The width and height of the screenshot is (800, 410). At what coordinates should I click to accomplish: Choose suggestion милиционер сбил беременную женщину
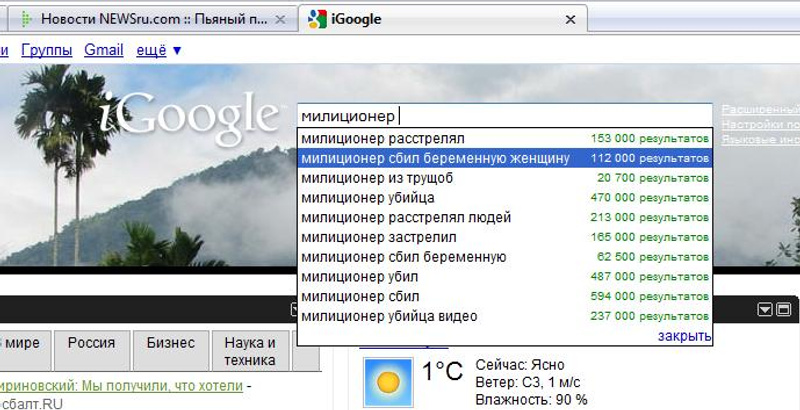pyautogui.click(x=505, y=158)
